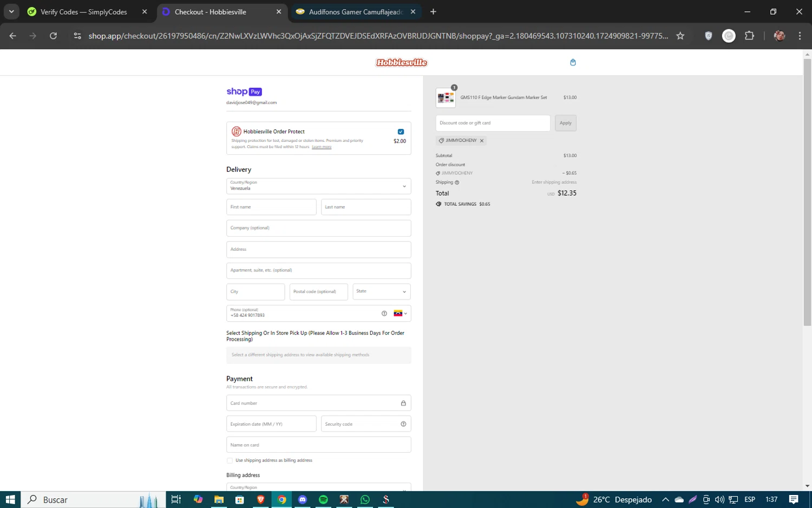Screen dimensions: 812x508
Task: Click the shopping bag cart icon
Action: point(573,62)
